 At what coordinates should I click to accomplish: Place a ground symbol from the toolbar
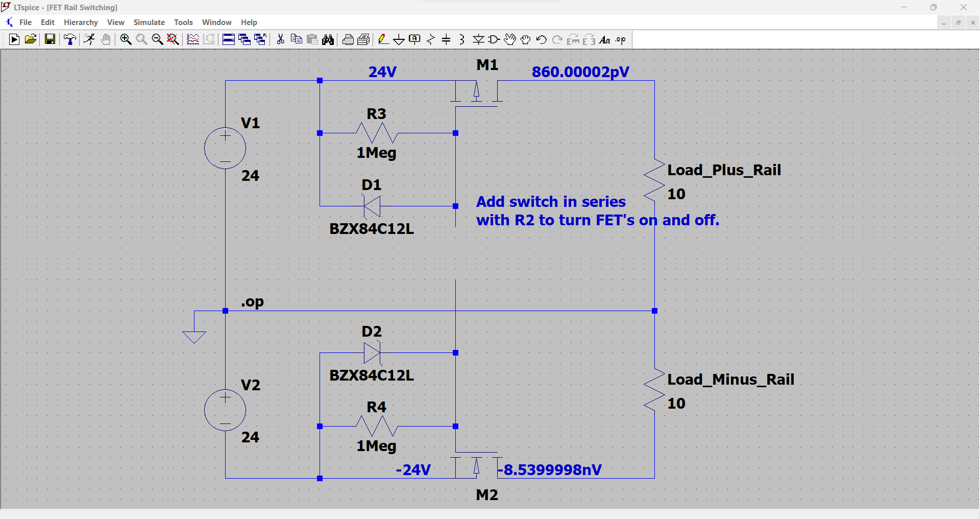pyautogui.click(x=399, y=40)
